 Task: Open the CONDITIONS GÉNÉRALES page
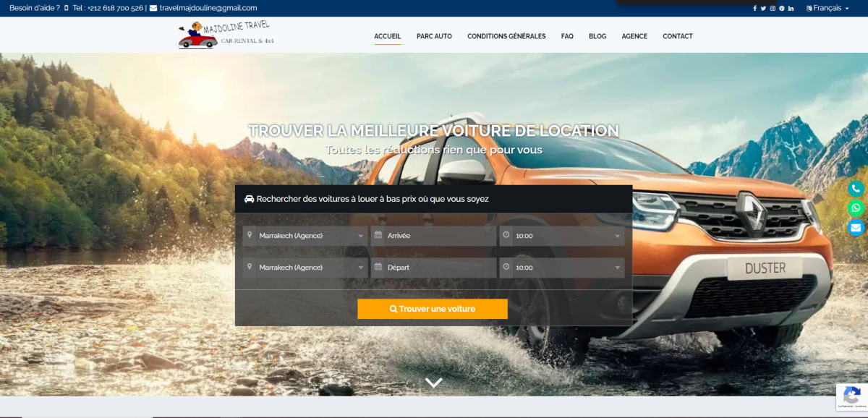[506, 36]
